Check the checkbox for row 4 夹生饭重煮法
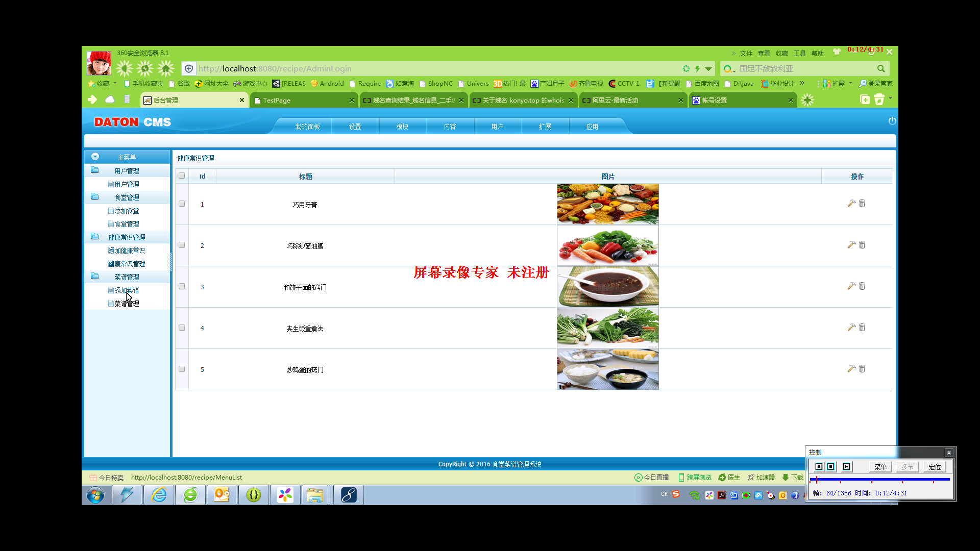Screen dimensions: 980x551 tap(182, 328)
